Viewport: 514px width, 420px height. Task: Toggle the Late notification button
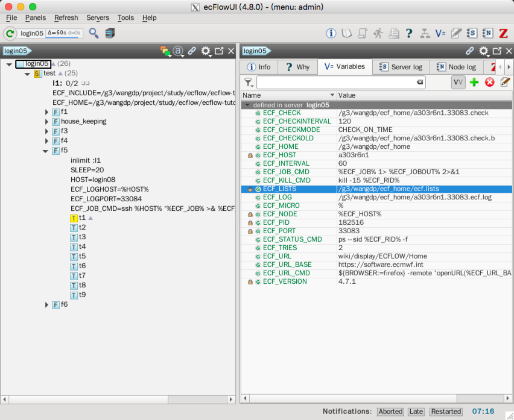[x=416, y=412]
